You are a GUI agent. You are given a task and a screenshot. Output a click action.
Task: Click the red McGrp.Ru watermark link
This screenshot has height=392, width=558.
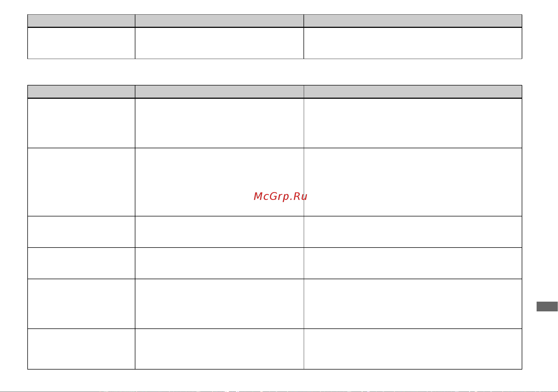[280, 197]
